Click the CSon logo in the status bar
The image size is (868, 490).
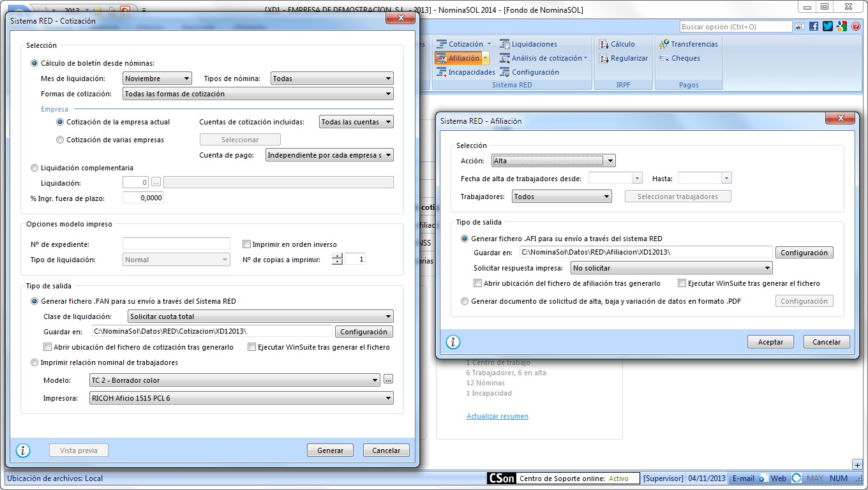[x=501, y=479]
